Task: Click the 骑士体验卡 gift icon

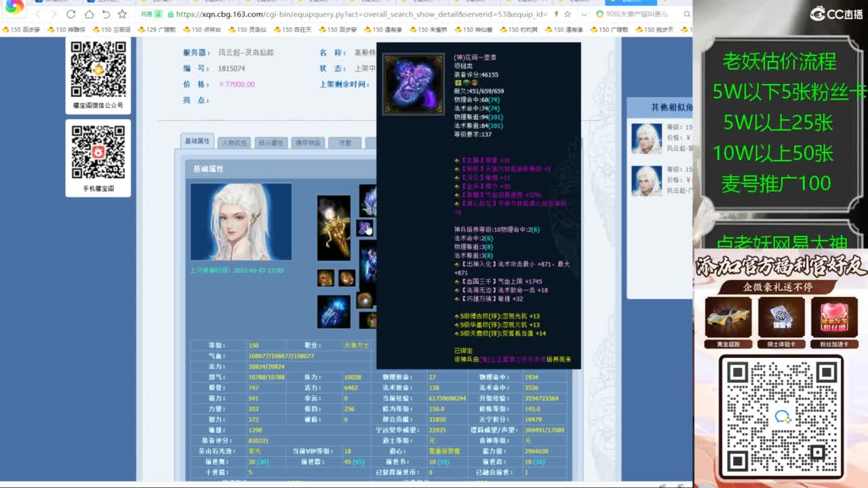Action: (781, 318)
